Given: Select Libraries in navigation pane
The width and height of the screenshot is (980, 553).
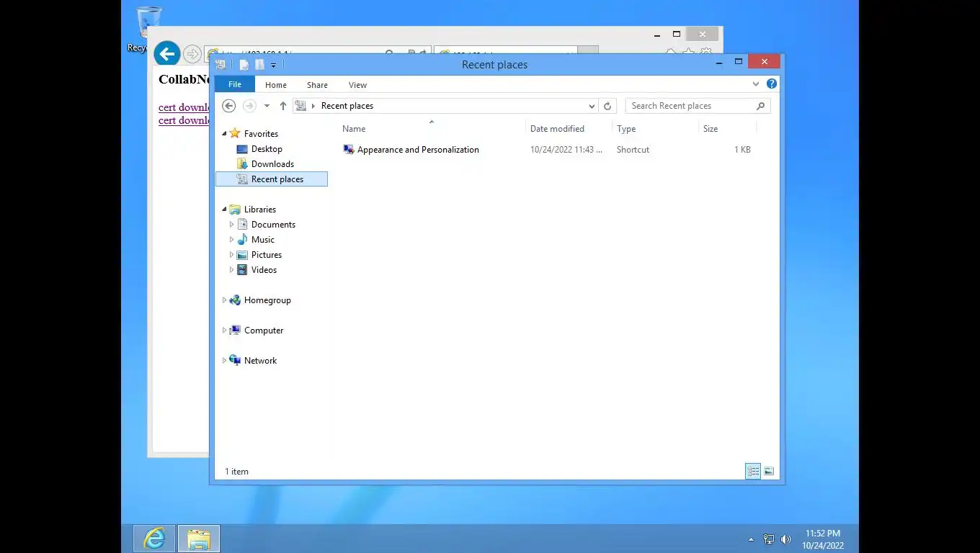Looking at the screenshot, I should pyautogui.click(x=260, y=210).
